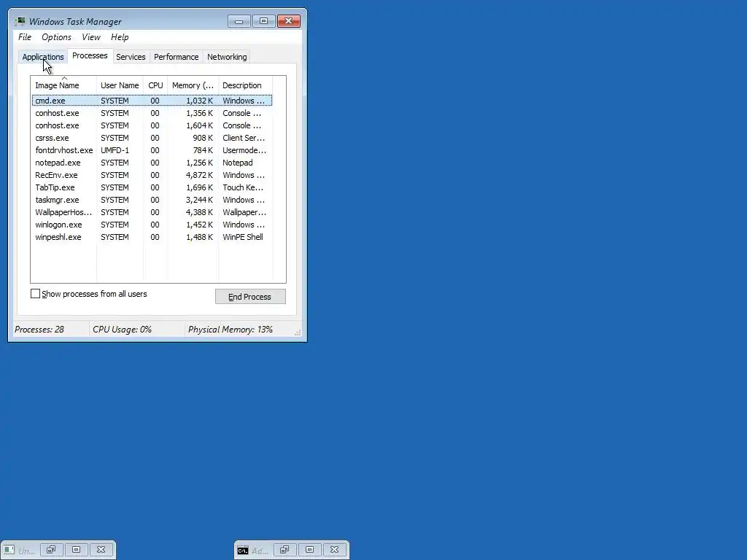Click the UMFD-1 user name cell

115,150
